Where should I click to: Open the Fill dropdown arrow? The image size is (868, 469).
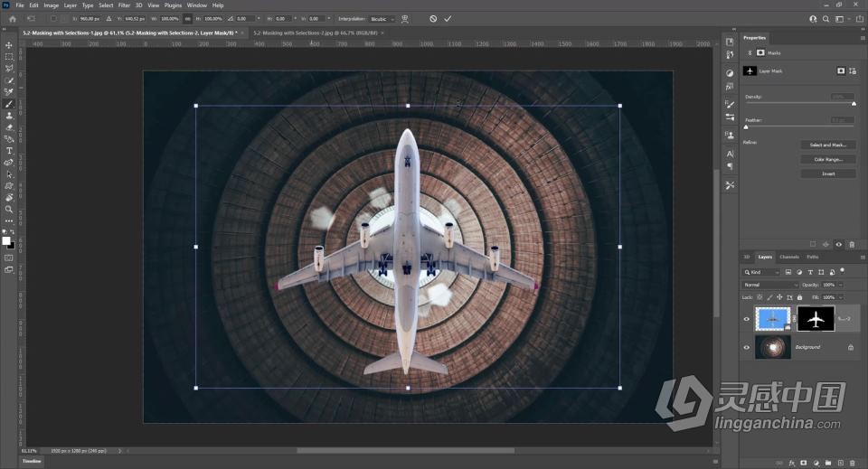(x=840, y=297)
